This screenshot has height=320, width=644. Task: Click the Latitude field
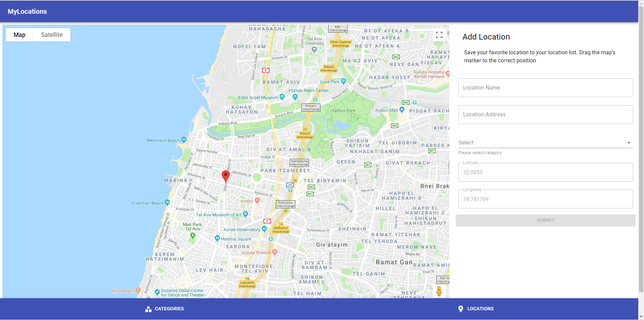click(x=545, y=172)
